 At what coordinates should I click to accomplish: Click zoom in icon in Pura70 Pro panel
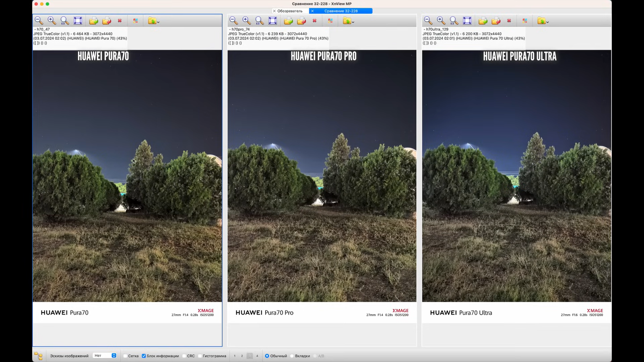point(246,21)
